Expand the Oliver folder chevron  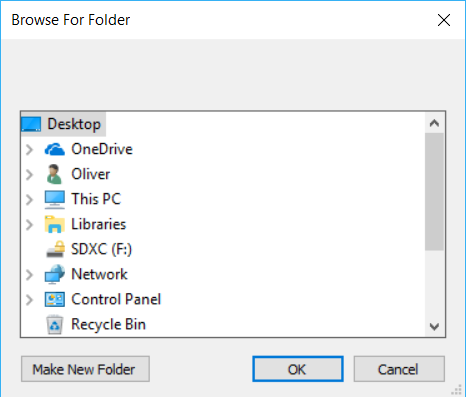(x=29, y=174)
